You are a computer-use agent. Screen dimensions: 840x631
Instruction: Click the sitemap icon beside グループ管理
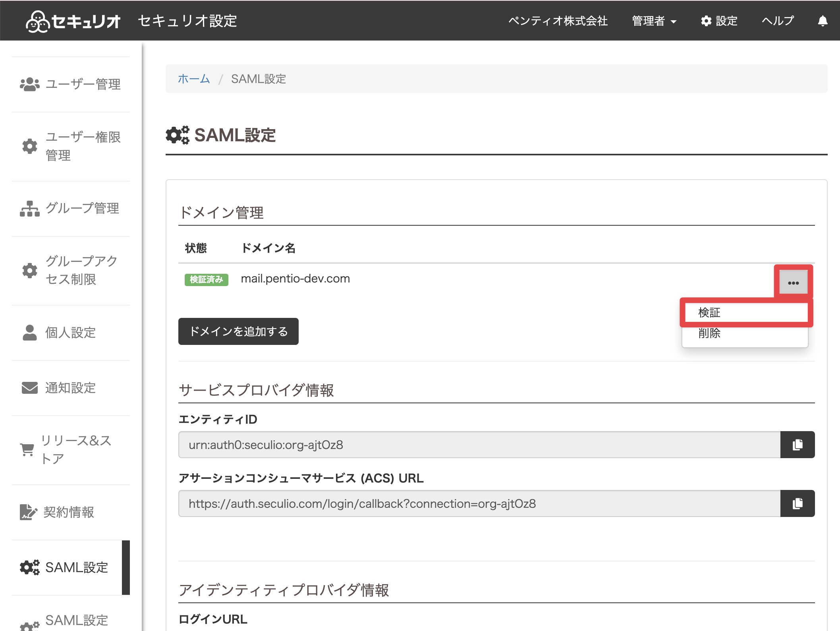30,209
